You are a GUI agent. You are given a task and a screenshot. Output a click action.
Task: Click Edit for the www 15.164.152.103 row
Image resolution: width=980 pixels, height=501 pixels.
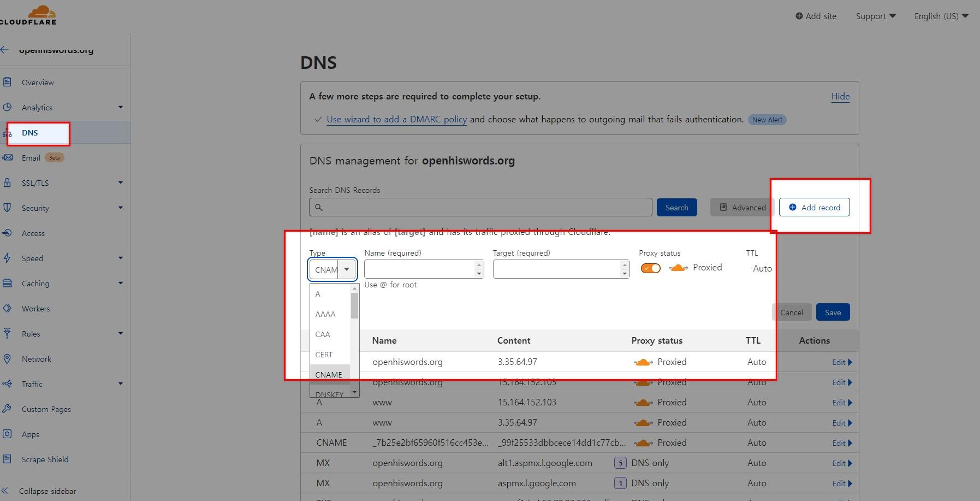point(842,403)
